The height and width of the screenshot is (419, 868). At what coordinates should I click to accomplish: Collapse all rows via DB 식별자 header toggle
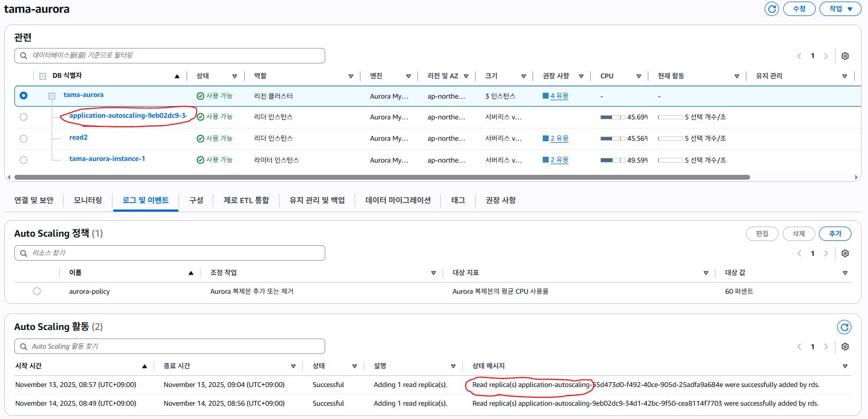(x=43, y=76)
